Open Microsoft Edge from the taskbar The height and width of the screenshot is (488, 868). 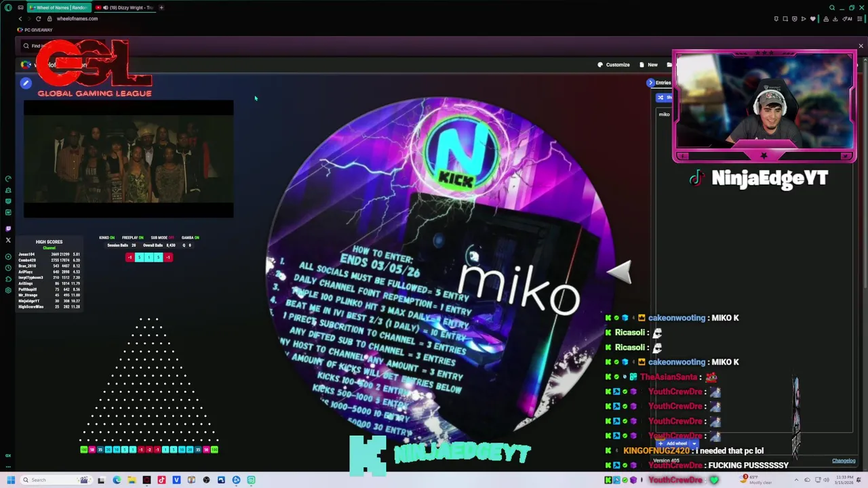(x=117, y=480)
